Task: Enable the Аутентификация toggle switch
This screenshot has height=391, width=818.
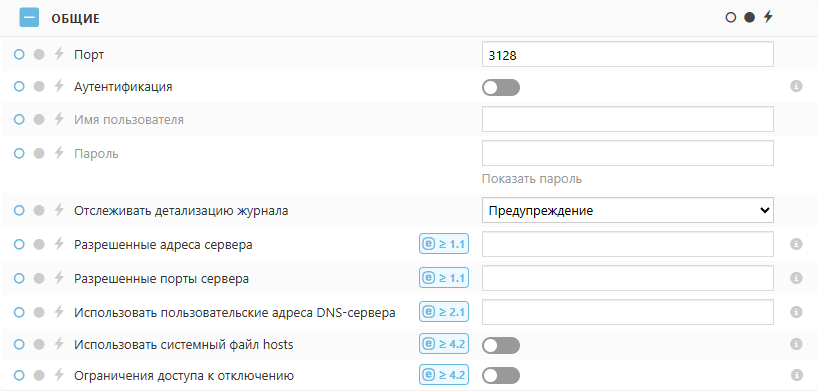Action: pyautogui.click(x=501, y=88)
